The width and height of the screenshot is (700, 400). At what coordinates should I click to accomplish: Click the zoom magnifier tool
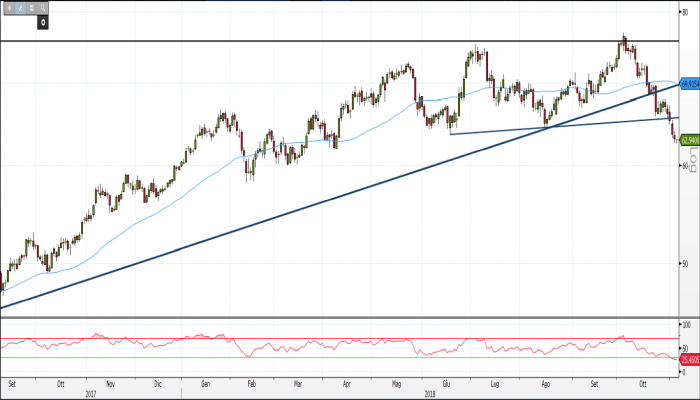click(x=44, y=7)
